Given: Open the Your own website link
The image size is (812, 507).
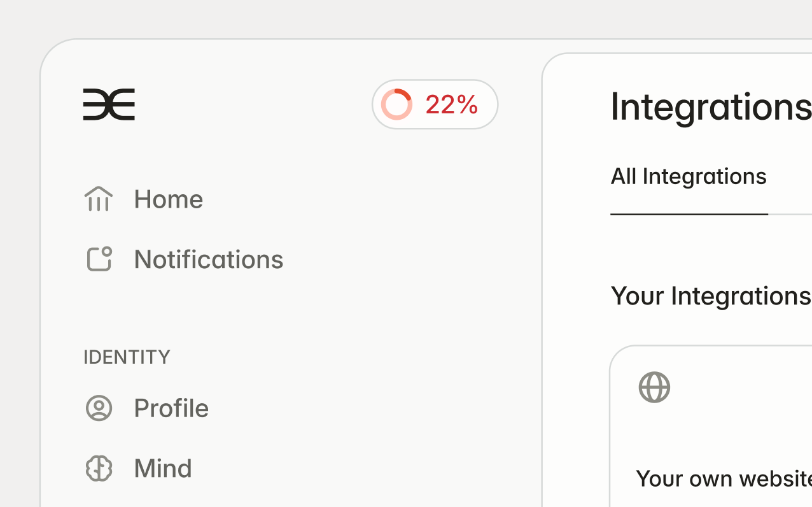Looking at the screenshot, I should tap(723, 478).
